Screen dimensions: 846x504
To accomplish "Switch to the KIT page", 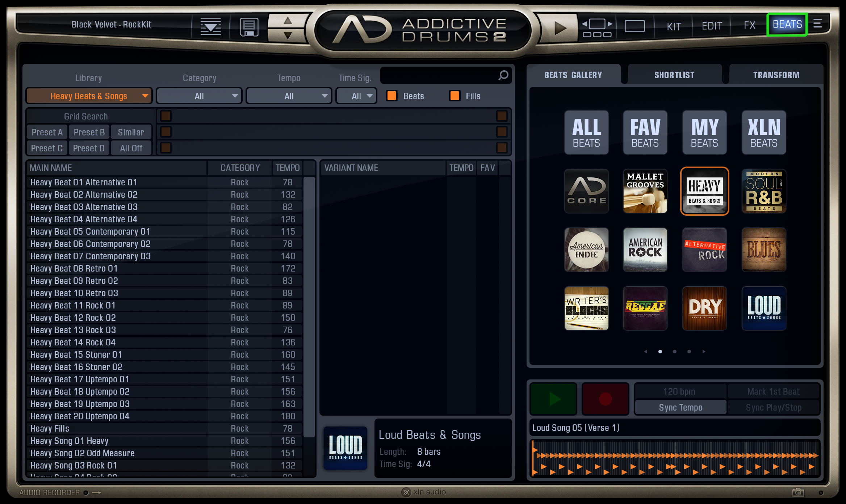I will point(674,26).
